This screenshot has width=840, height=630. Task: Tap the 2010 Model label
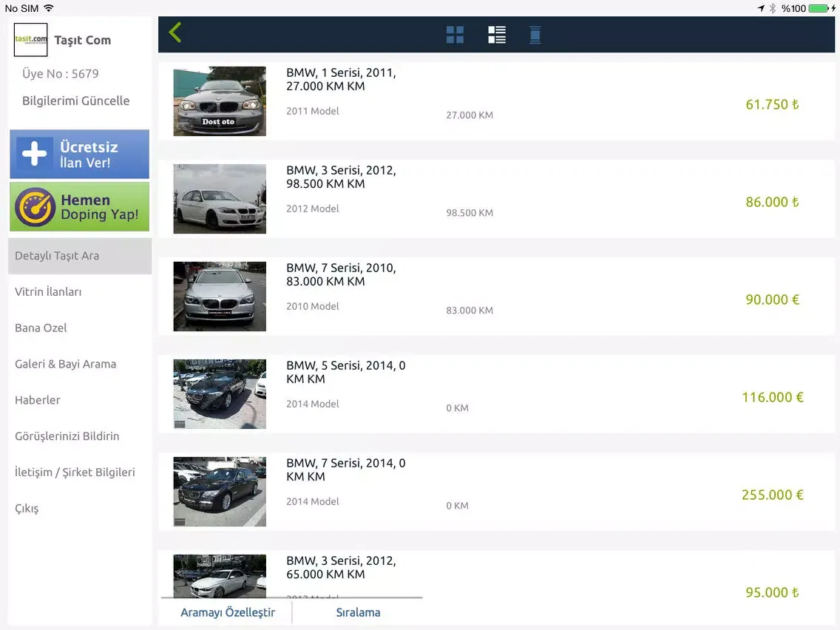[x=312, y=306]
